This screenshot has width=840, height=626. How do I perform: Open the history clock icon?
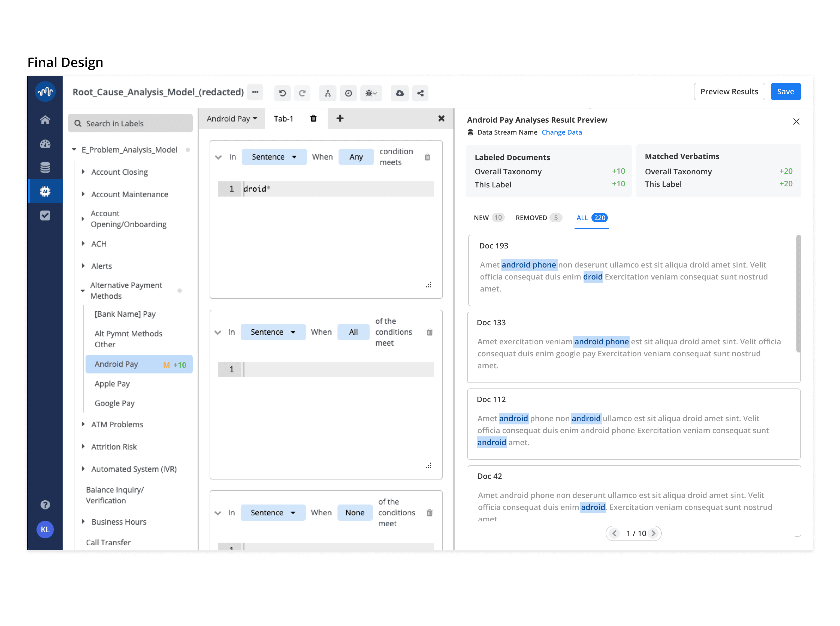pyautogui.click(x=348, y=93)
